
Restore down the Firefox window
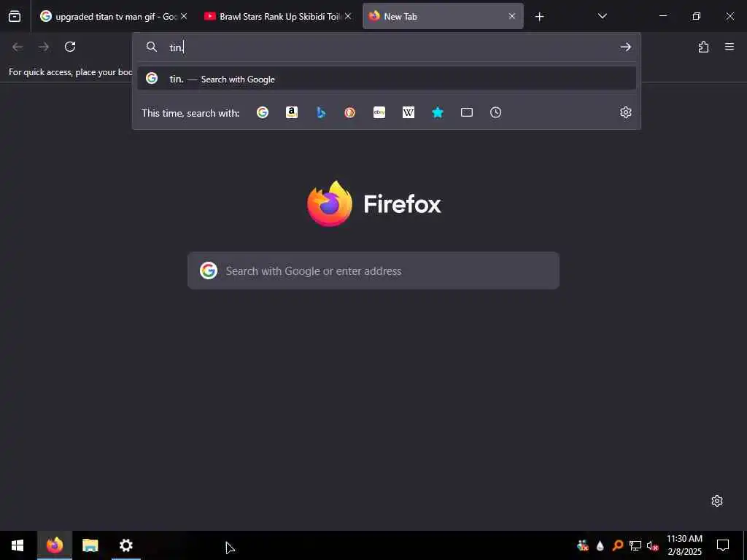697,16
